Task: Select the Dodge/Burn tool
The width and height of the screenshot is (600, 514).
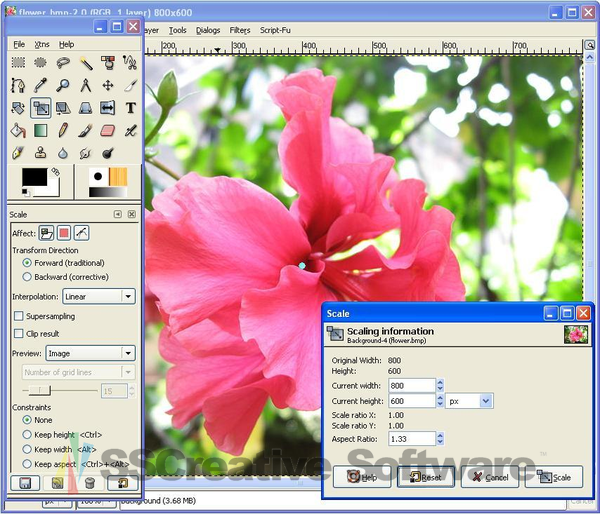Action: click(108, 153)
